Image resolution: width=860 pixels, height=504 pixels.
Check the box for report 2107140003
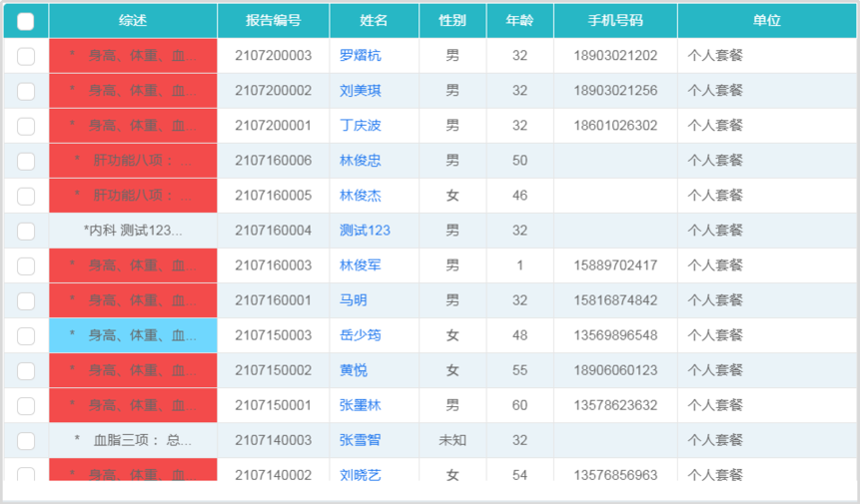click(x=26, y=441)
